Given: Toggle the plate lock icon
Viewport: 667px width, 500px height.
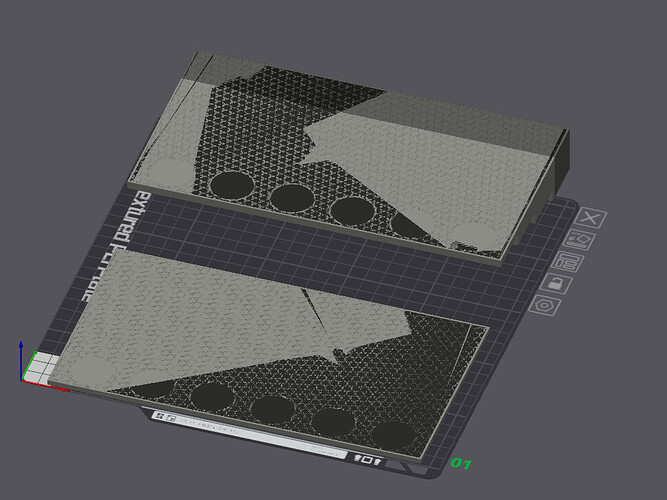Looking at the screenshot, I should [x=556, y=283].
